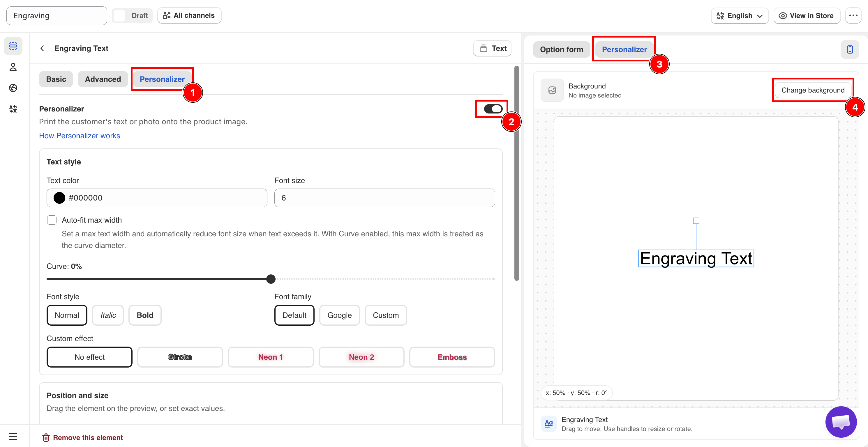Image resolution: width=868 pixels, height=447 pixels.
Task: Switch to the Basic tab
Action: coord(56,79)
